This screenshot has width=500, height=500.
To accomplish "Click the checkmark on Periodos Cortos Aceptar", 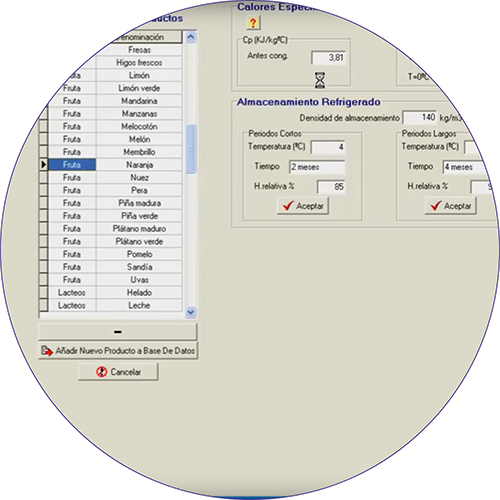I will pos(288,206).
